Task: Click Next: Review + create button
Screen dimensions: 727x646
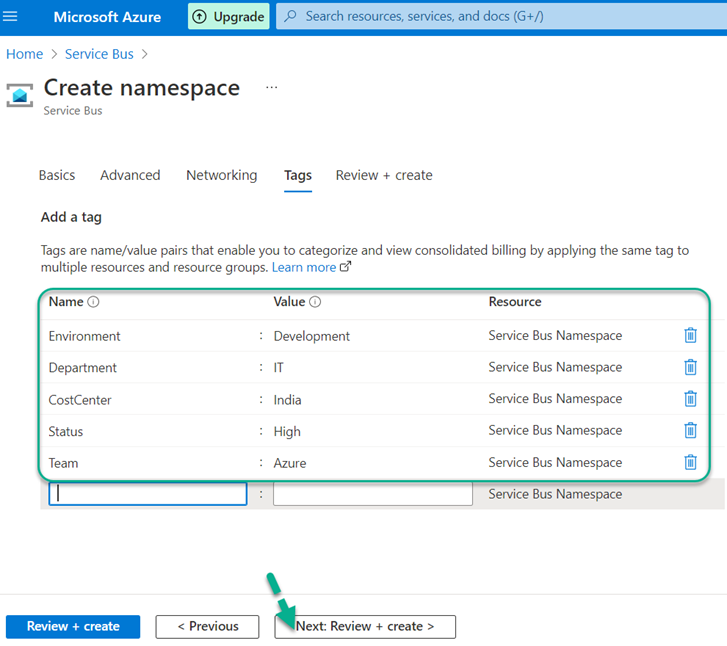Action: tap(365, 627)
